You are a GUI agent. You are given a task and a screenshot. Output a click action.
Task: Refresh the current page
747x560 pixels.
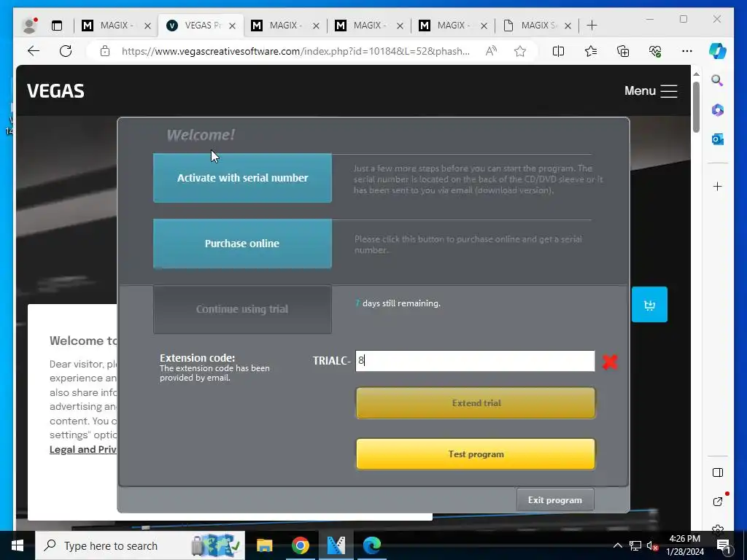[66, 51]
